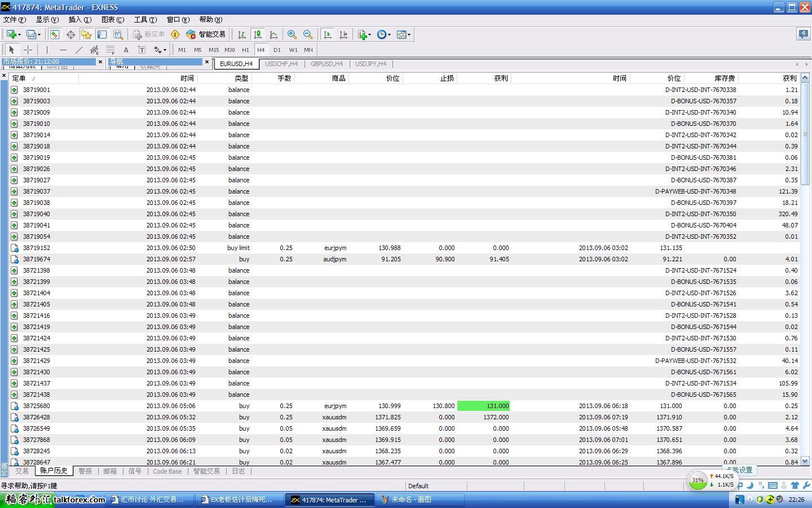This screenshot has width=812, height=508.
Task: Select the M15 timeframe
Action: (x=214, y=50)
